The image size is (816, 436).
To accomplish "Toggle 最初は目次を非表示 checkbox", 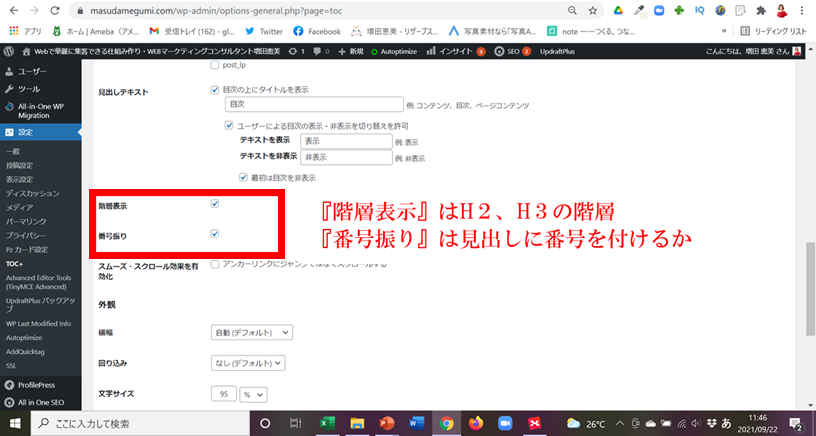I will 243,177.
